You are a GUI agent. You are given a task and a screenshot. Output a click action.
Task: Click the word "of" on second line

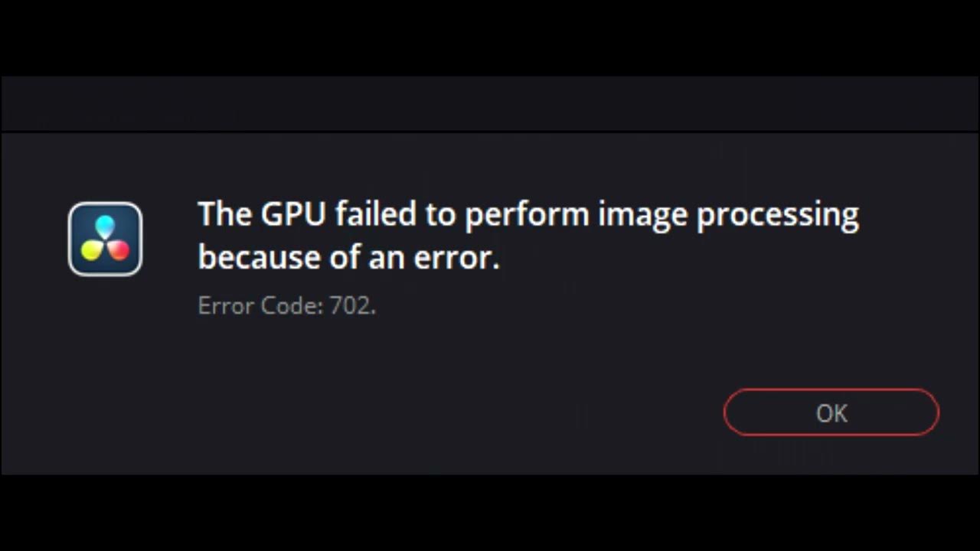point(345,258)
